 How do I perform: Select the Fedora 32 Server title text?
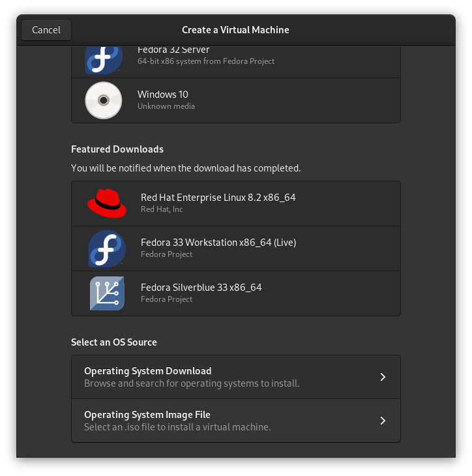(173, 50)
